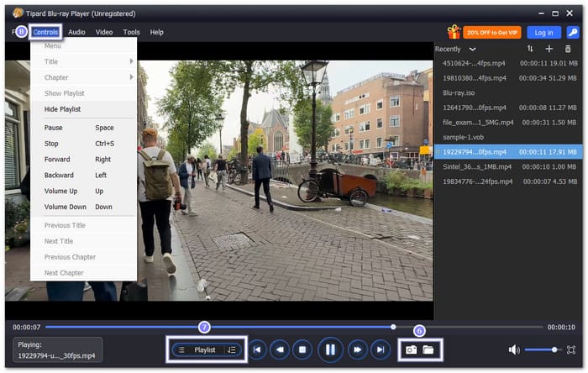The width and height of the screenshot is (588, 373).
Task: Open the Help menu
Action: pyautogui.click(x=157, y=32)
